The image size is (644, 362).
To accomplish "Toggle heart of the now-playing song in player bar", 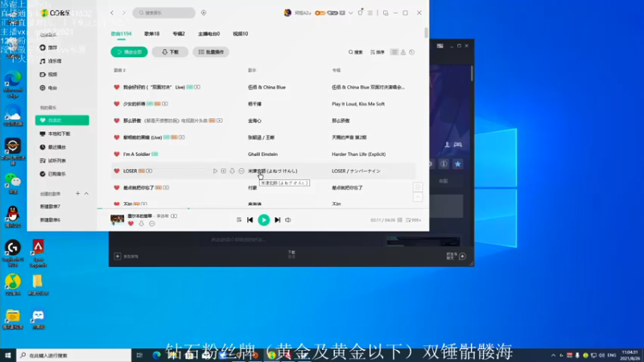I will 131,224.
